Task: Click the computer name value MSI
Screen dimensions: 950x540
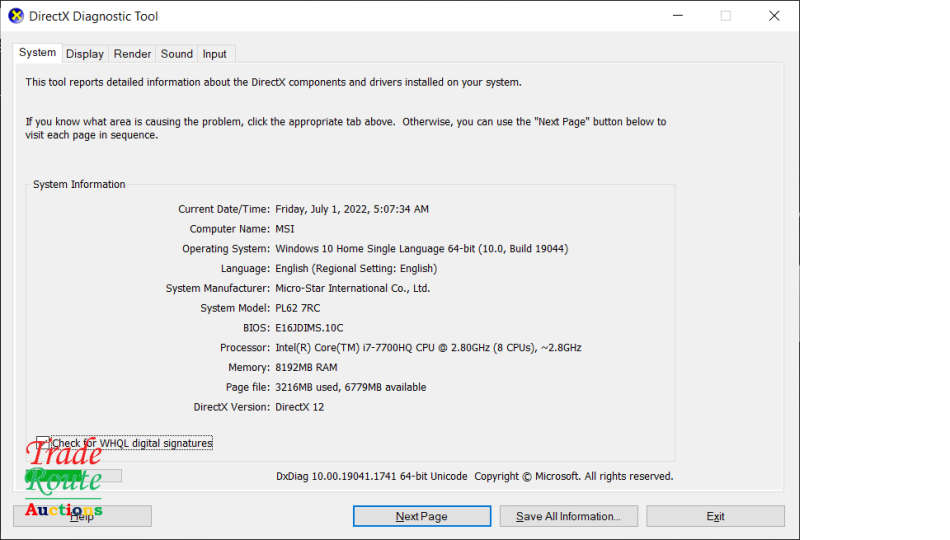Action: pyautogui.click(x=285, y=229)
